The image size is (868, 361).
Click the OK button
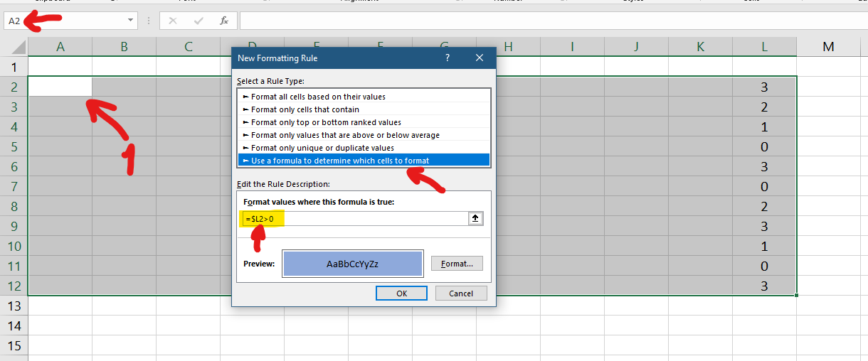coord(401,293)
